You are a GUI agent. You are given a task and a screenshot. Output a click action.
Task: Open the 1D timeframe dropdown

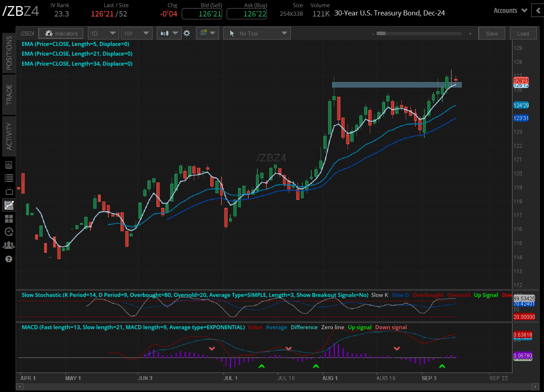tap(103, 33)
